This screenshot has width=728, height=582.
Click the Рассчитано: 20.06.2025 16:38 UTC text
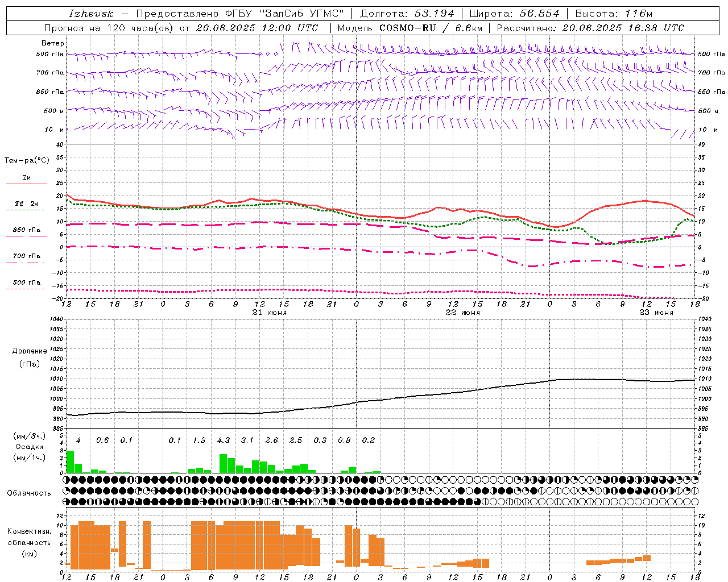click(x=590, y=28)
